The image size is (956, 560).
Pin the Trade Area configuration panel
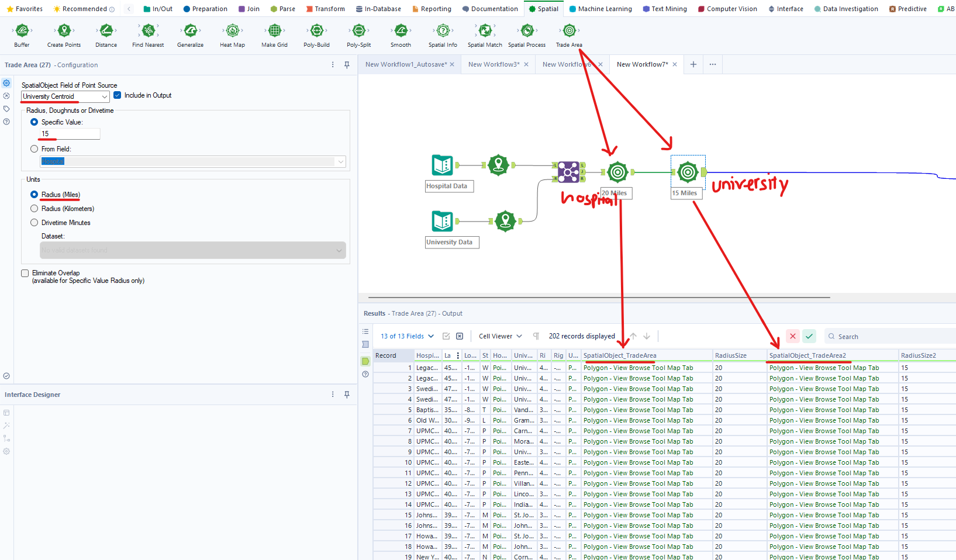click(x=347, y=65)
